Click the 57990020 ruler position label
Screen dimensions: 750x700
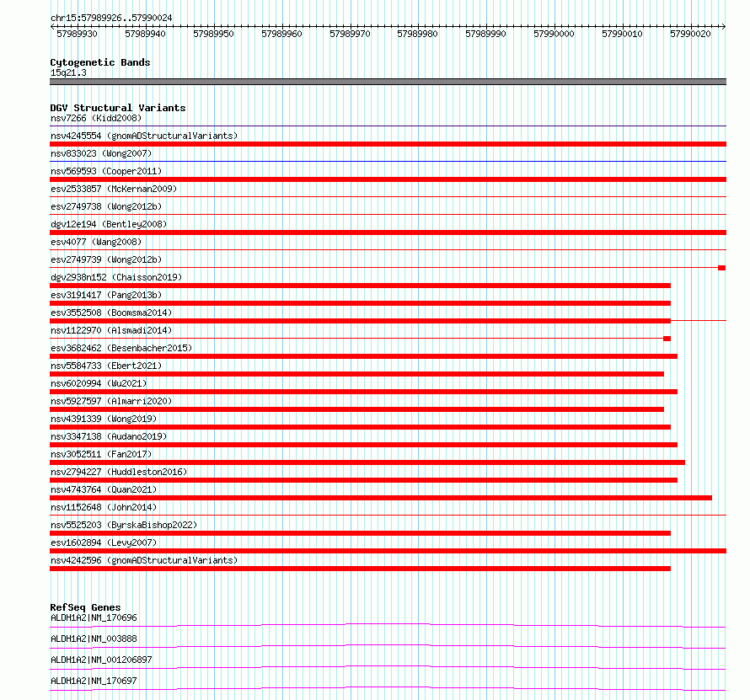tap(690, 34)
